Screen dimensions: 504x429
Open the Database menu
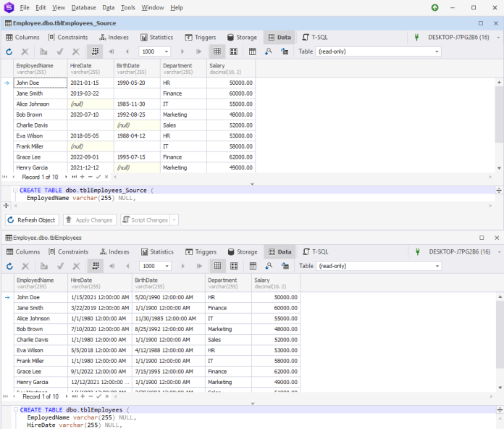85,8
